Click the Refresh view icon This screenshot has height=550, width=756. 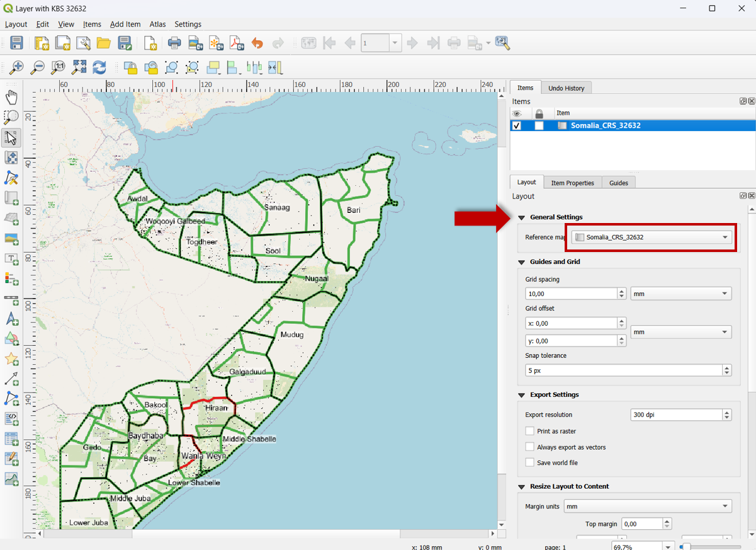[99, 67]
